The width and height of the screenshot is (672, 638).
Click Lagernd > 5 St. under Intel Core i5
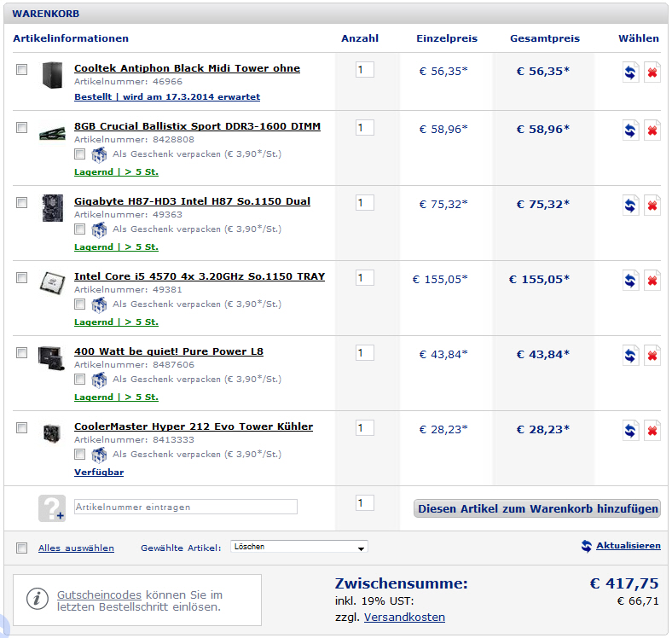coord(116,322)
